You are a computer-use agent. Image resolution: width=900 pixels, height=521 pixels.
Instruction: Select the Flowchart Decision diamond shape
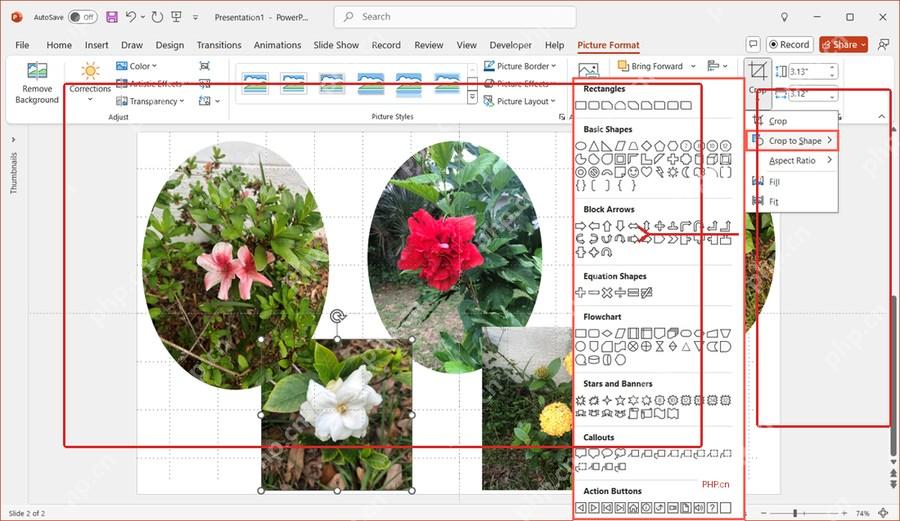click(x=607, y=333)
